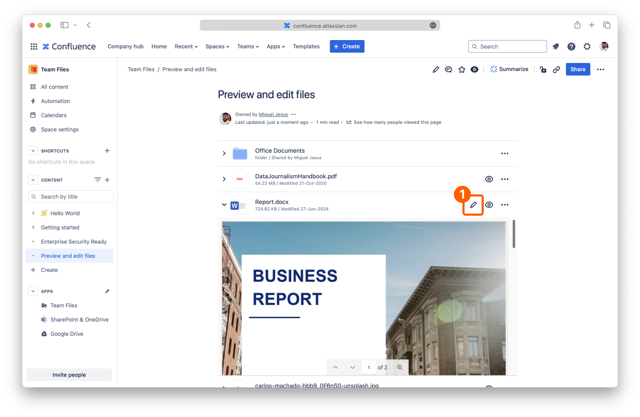This screenshot has height=417, width=640.
Task: Open the page comments icon
Action: click(x=448, y=70)
